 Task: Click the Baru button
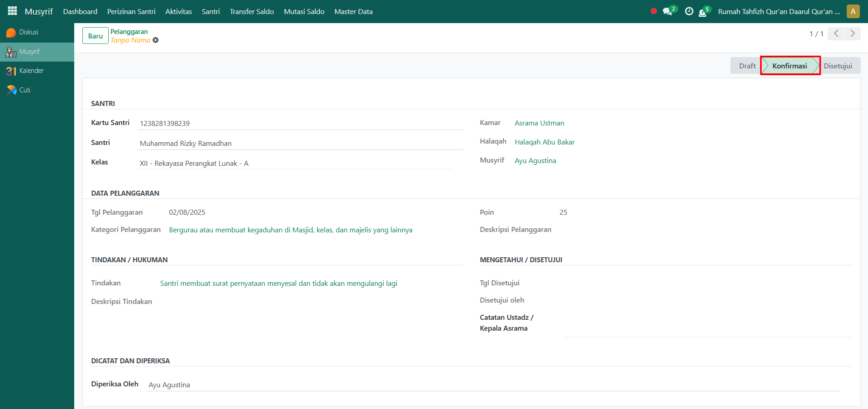95,36
